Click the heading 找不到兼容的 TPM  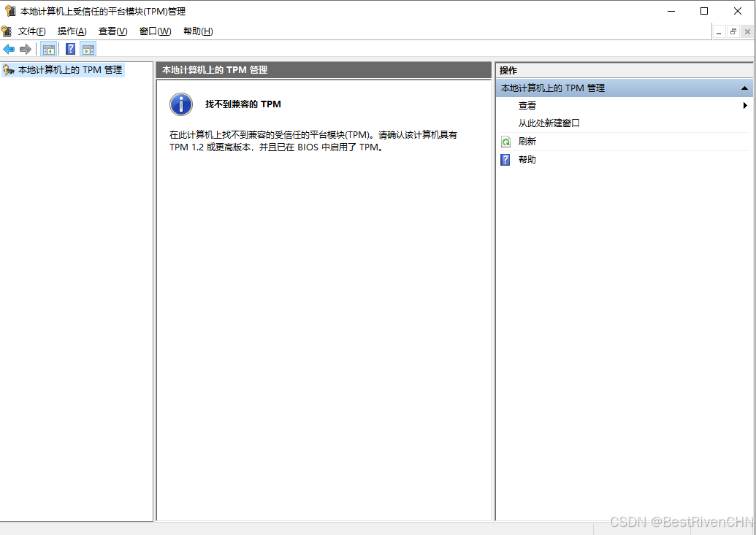243,104
